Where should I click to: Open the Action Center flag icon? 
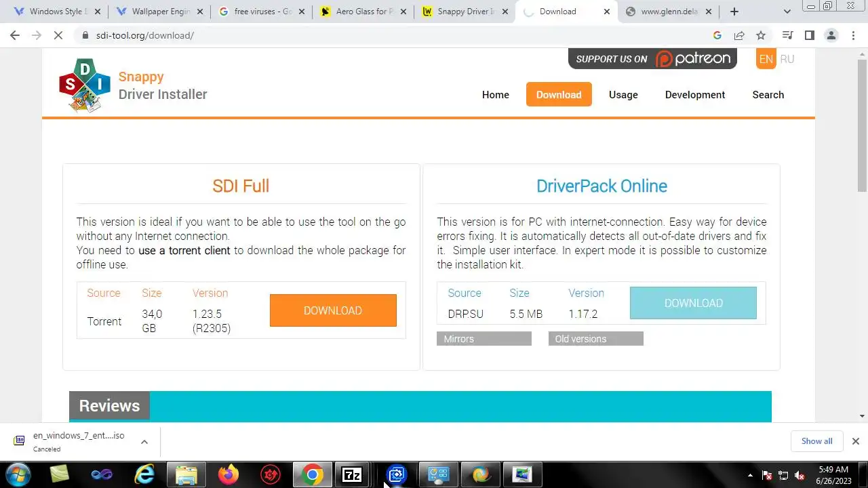pos(767,475)
